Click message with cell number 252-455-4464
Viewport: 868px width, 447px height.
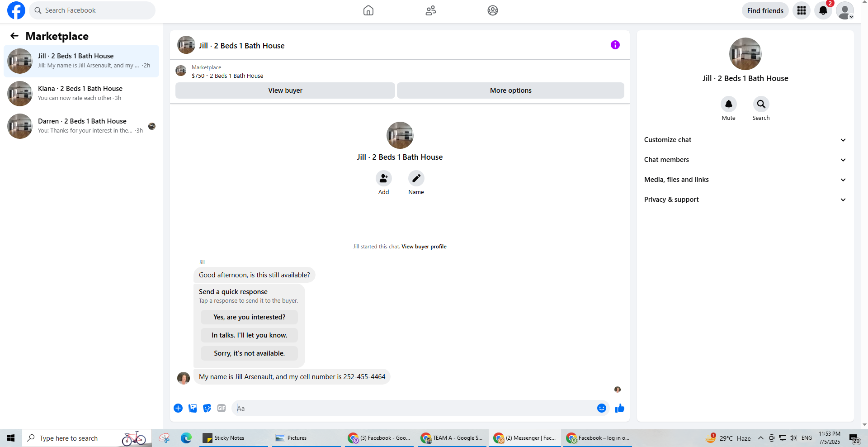pos(292,377)
